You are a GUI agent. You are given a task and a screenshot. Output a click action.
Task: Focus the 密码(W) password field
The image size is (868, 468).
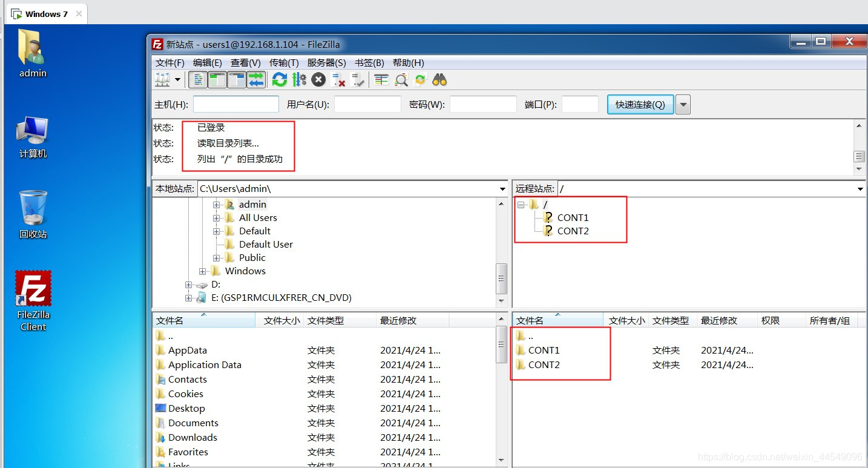pos(483,104)
